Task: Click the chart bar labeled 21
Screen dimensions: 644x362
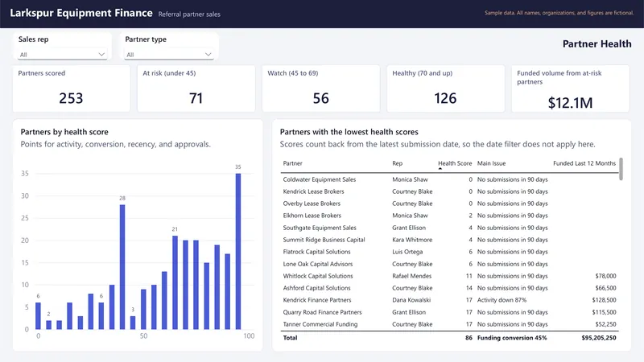Action: [x=175, y=282]
